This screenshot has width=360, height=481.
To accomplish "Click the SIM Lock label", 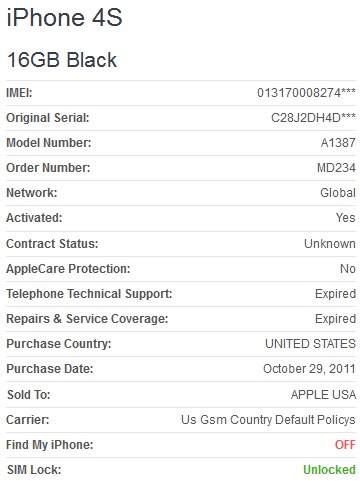I will 34,470.
